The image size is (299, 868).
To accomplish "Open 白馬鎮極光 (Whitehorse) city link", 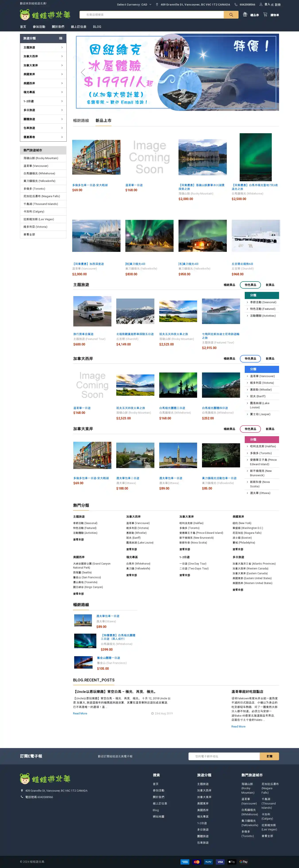I will (39, 174).
